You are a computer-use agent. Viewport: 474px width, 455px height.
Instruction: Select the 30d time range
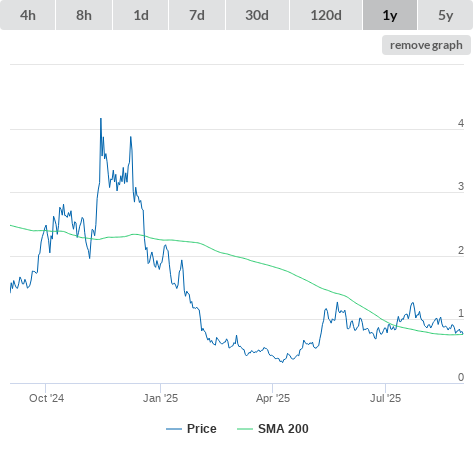(x=257, y=15)
